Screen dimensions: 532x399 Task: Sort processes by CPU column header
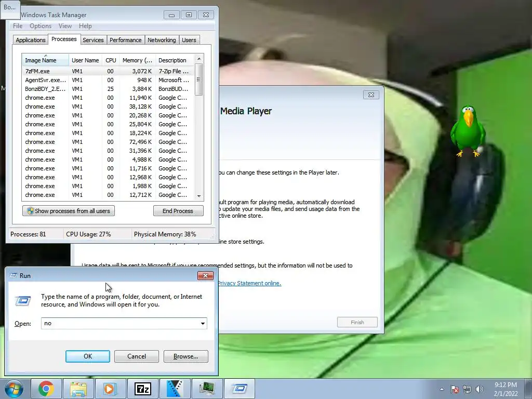click(111, 60)
